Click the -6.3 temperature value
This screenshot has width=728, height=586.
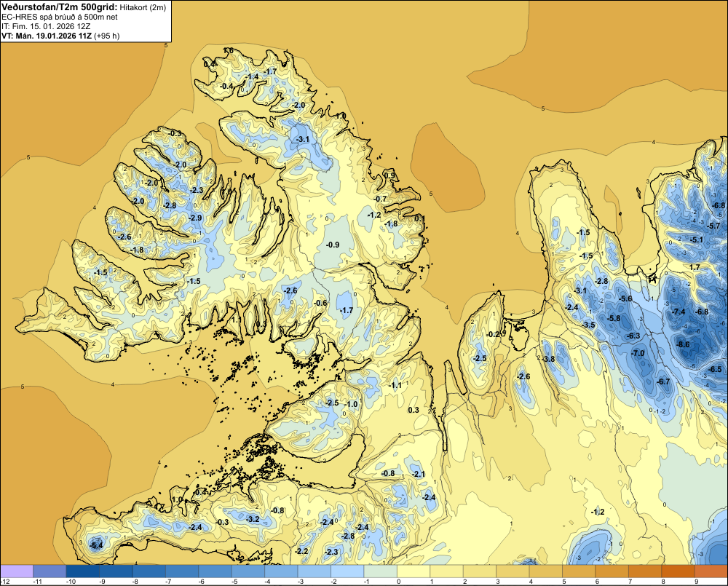(633, 336)
